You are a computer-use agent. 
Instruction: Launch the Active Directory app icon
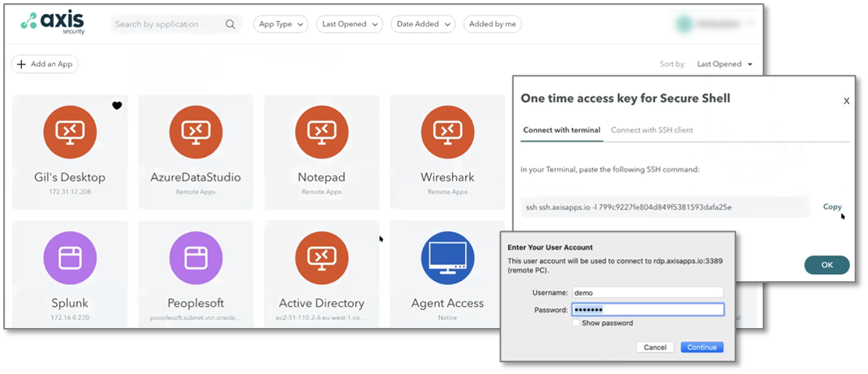point(322,258)
